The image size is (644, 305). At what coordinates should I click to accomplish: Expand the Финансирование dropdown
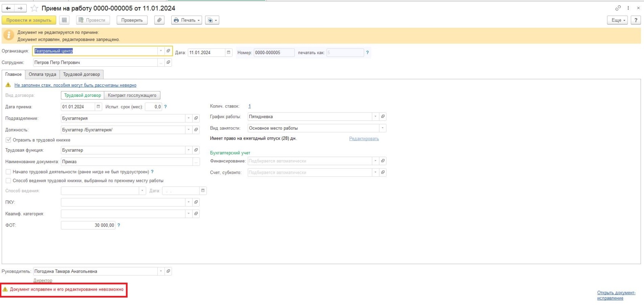(x=376, y=161)
